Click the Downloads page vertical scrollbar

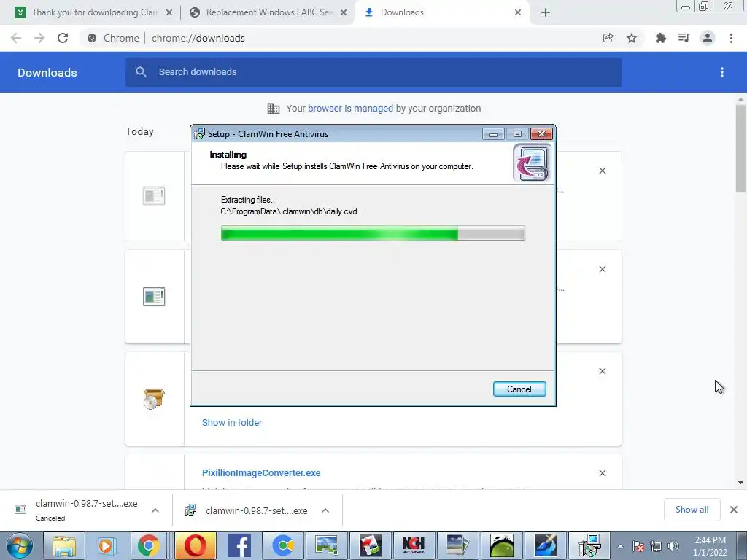740,147
